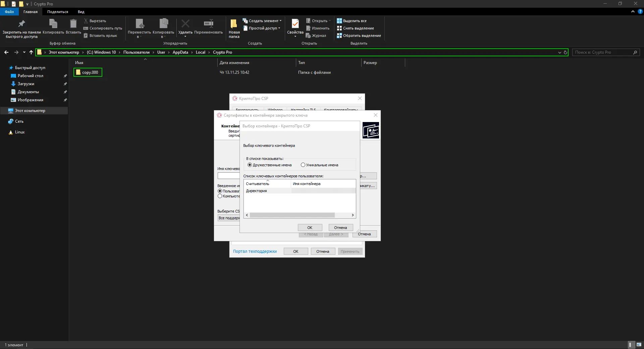Viewport: 644px width, 349px height.
Task: Open the 'Портал техподдержки' link
Action: click(255, 251)
